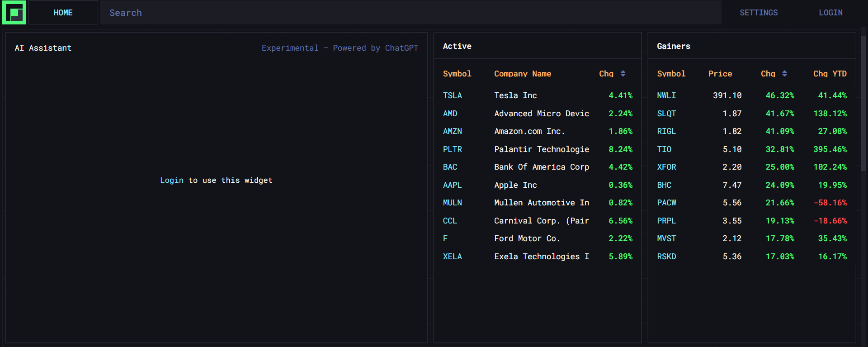
Task: Open the F symbol link for Ford
Action: 445,238
